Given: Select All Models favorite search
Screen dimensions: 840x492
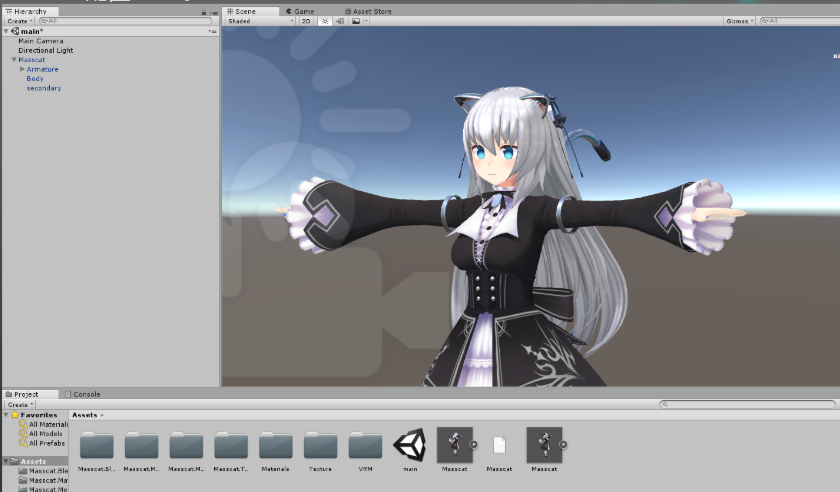Looking at the screenshot, I should click(x=41, y=434).
